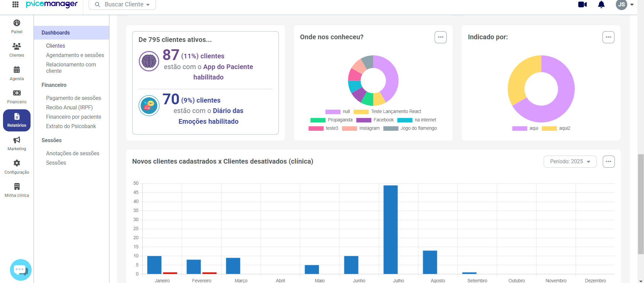Screen dimensions: 644x283
Task: Open options menu for Onde nos conheceu
Action: [441, 37]
